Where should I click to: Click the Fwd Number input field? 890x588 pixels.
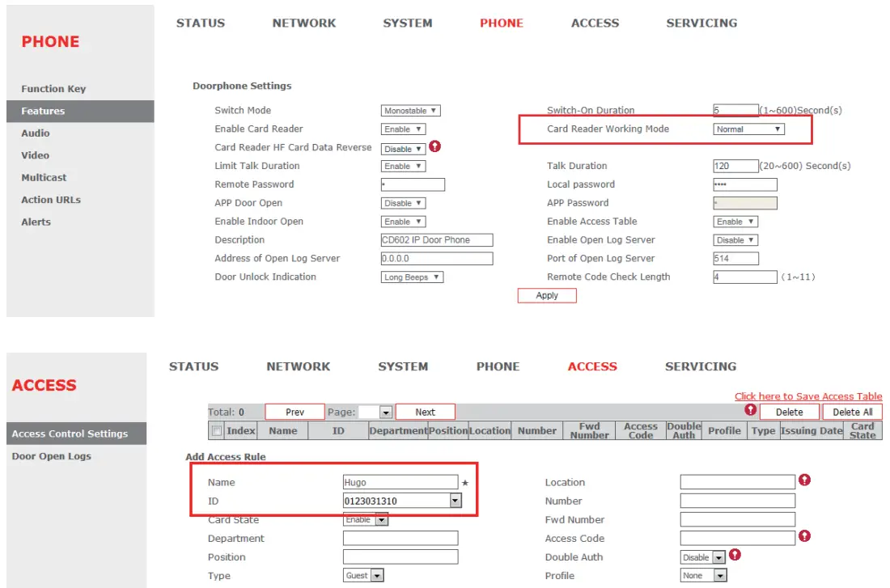tap(738, 519)
